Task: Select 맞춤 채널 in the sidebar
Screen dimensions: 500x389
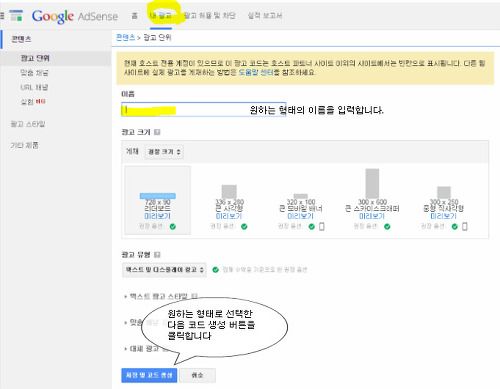Action: pyautogui.click(x=34, y=73)
